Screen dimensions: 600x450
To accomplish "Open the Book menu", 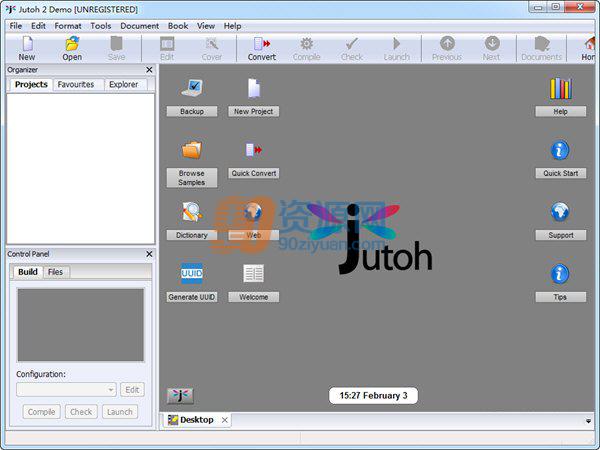I will [x=178, y=26].
